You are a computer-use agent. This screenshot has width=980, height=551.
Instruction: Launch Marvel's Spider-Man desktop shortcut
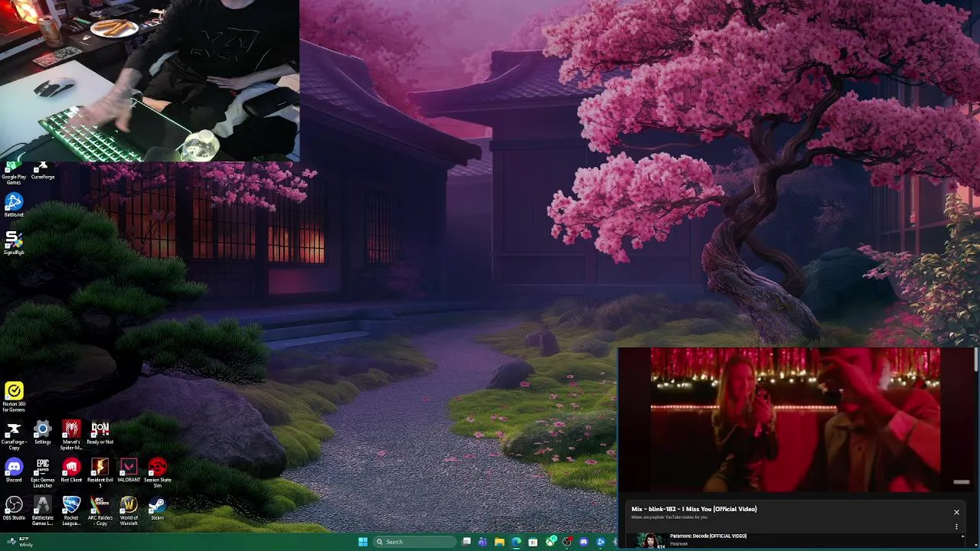coord(71,435)
